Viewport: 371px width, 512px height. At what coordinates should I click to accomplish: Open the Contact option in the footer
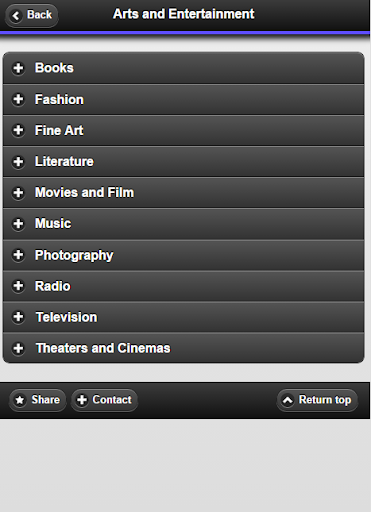104,400
